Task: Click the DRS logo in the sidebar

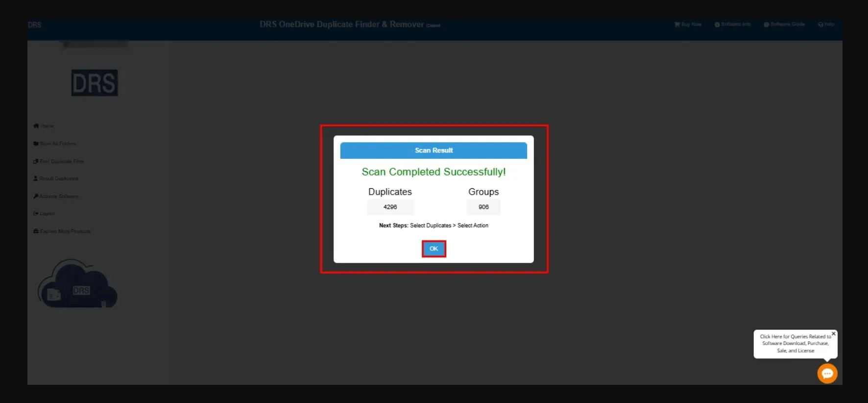Action: point(95,83)
